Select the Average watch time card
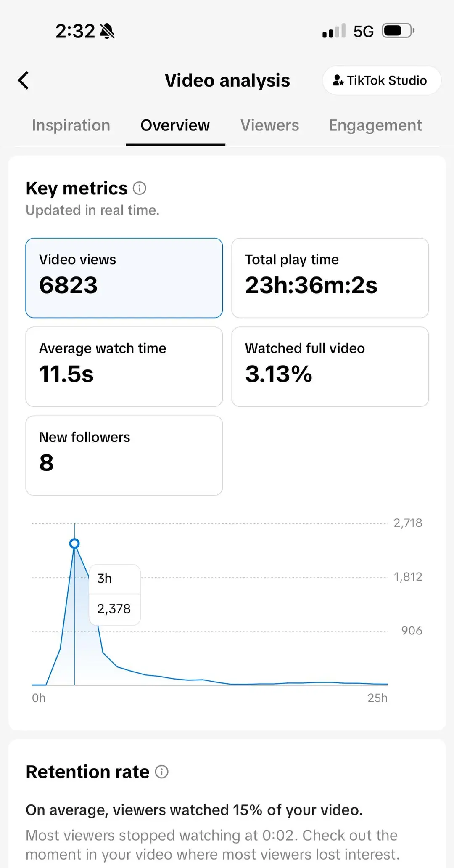The image size is (454, 868). pos(124,366)
